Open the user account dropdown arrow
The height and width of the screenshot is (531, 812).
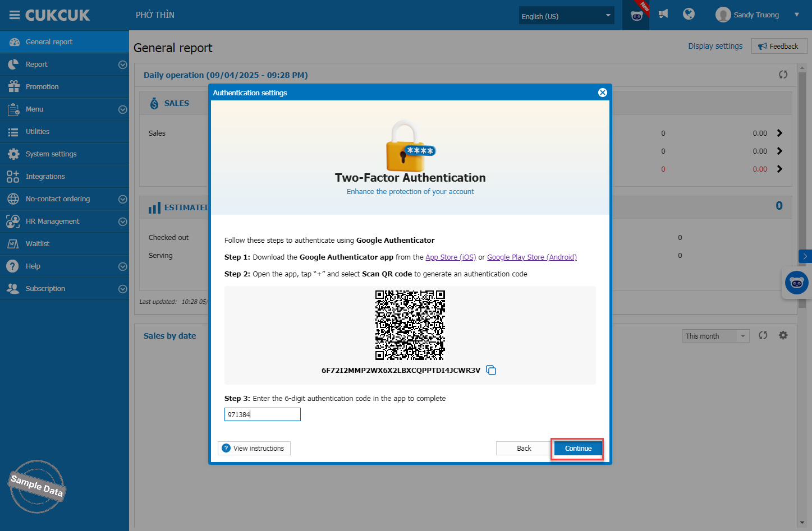796,15
